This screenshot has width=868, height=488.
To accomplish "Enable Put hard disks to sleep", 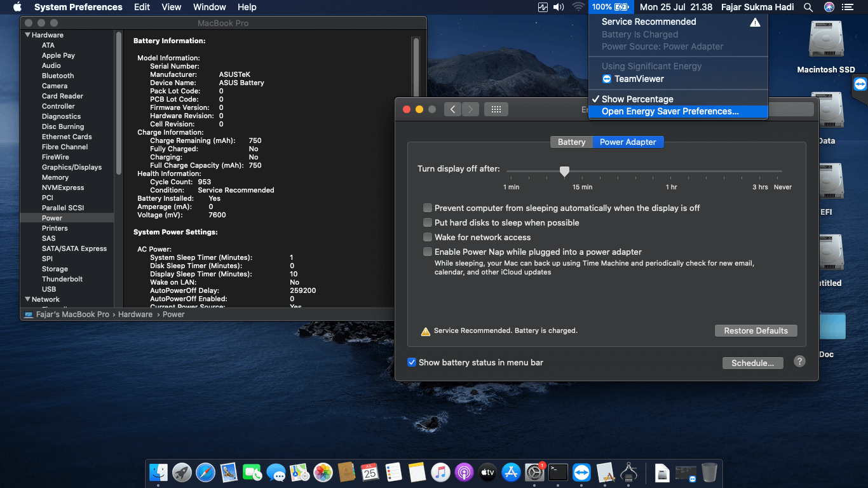I will (x=428, y=222).
